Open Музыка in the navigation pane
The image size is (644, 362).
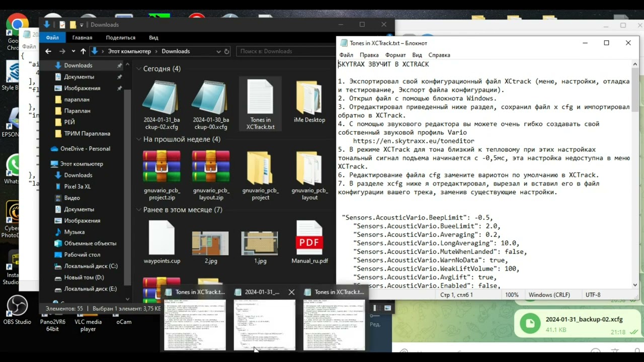(74, 232)
